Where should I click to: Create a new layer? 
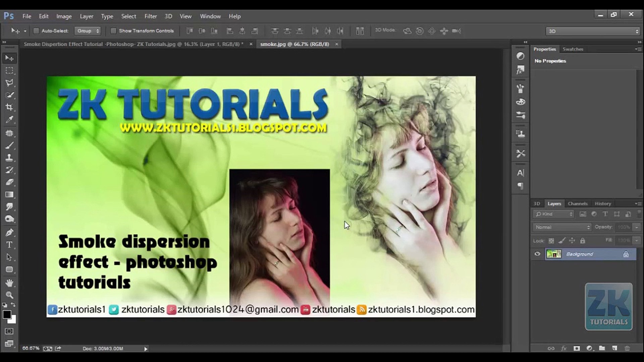614,348
